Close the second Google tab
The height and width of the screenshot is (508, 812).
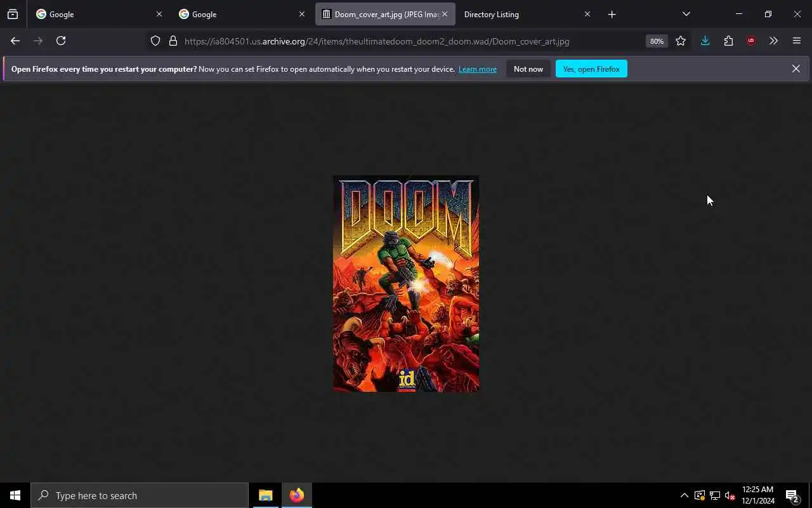pyautogui.click(x=302, y=14)
